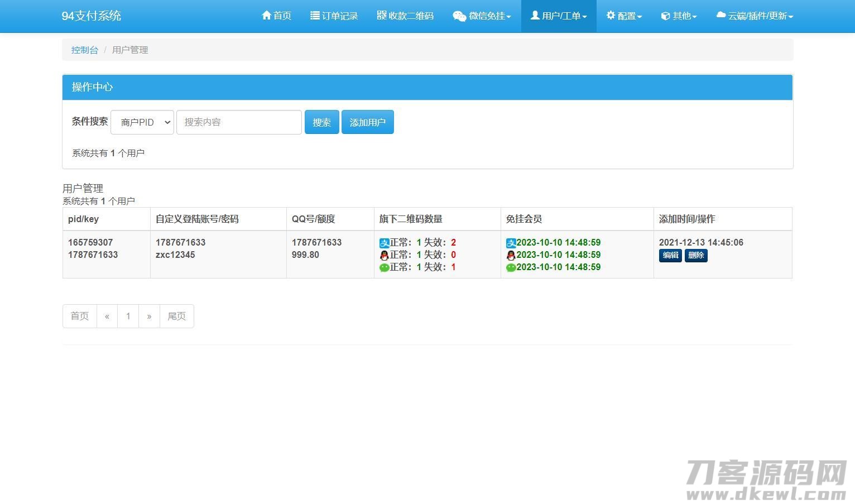Open the 云端/插件/更新 dropdown
This screenshot has height=504, width=855.
(755, 16)
